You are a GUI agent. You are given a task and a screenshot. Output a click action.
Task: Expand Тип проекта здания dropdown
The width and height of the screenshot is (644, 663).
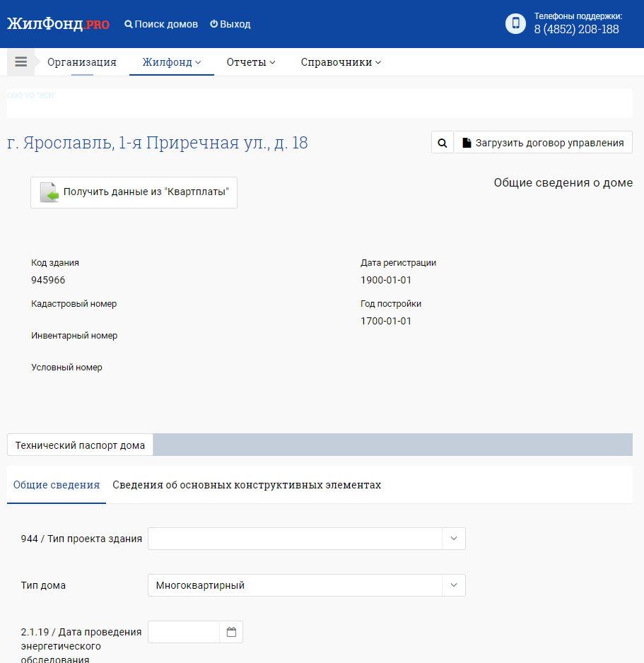[453, 539]
